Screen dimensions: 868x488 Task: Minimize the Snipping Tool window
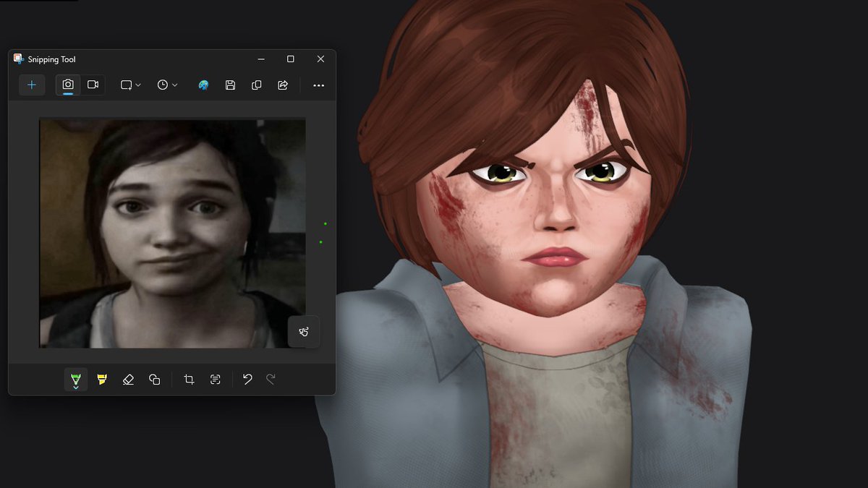point(260,59)
